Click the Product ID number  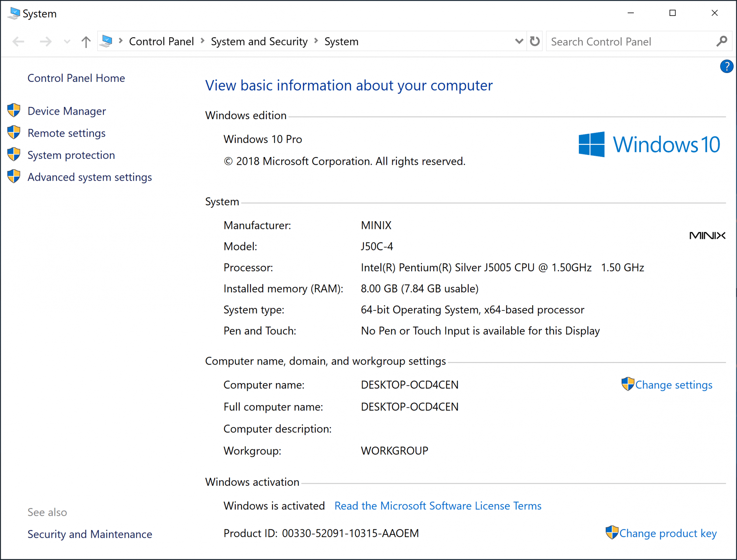click(350, 533)
